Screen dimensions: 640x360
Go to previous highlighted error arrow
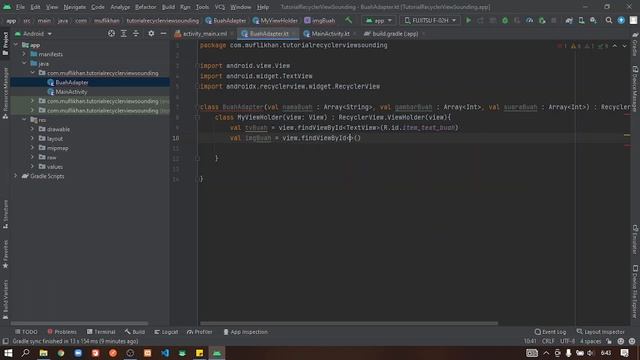pyautogui.click(x=615, y=46)
